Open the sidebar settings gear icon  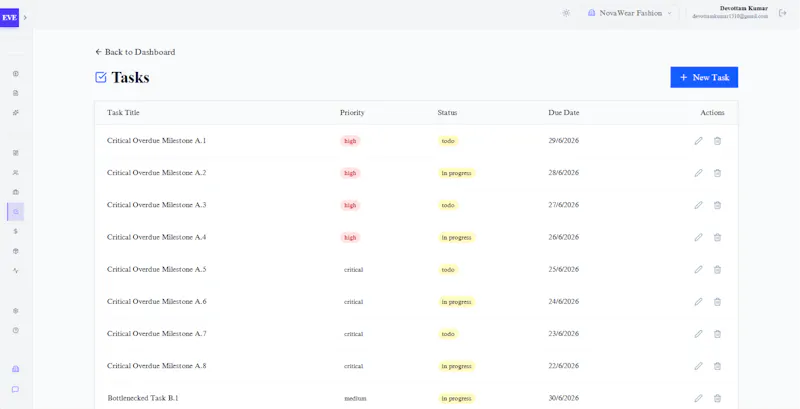coord(15,311)
